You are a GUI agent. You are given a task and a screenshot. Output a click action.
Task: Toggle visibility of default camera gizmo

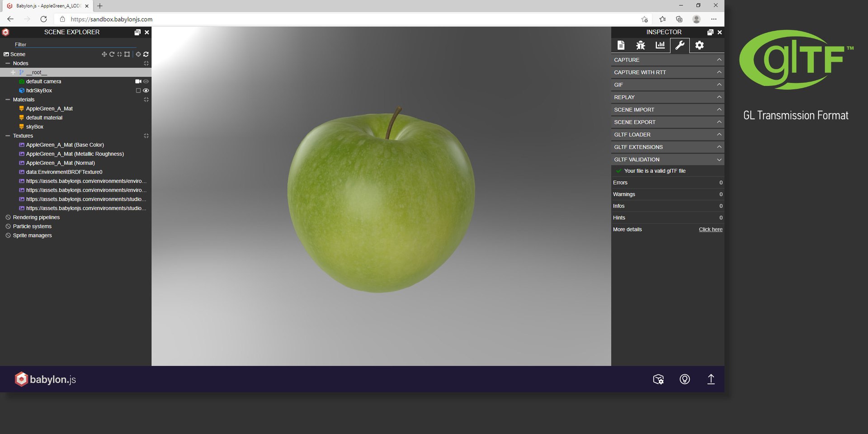click(x=146, y=81)
